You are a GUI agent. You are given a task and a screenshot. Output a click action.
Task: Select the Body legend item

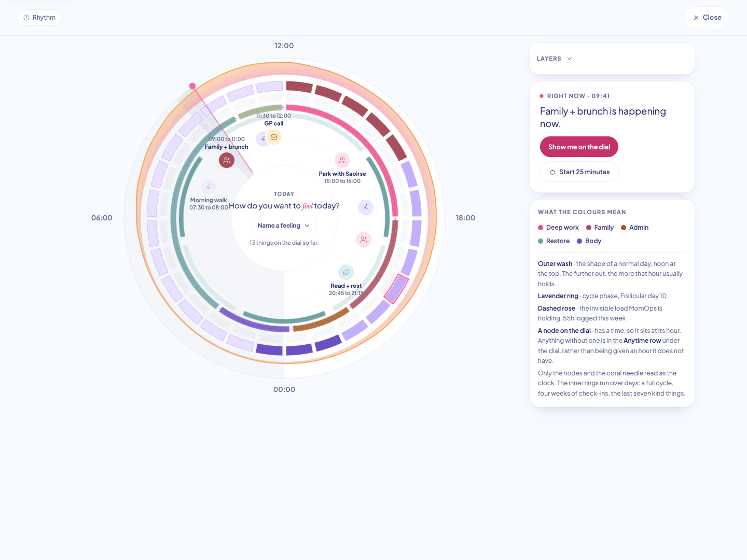(589, 241)
